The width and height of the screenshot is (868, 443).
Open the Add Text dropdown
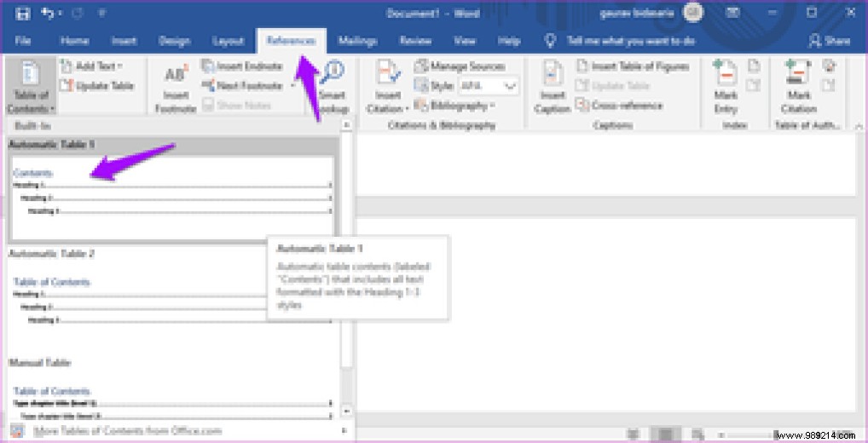(x=91, y=66)
